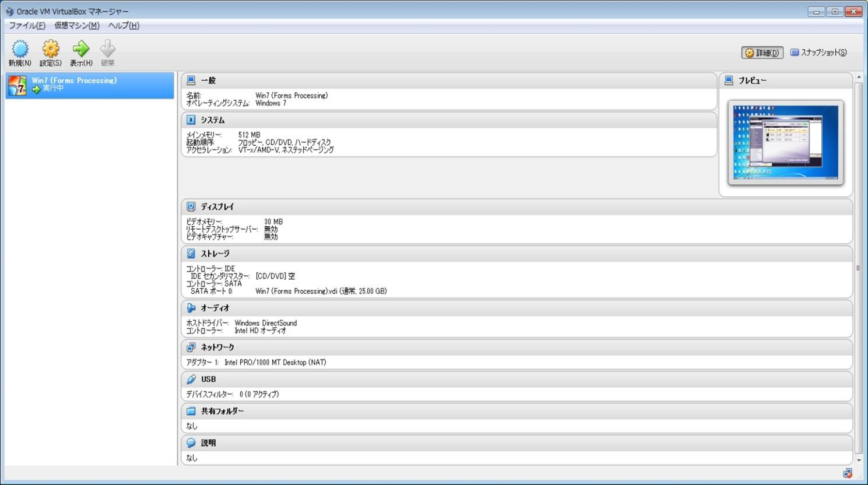Click the 0 (0 アクティブ) device filter value
The width and height of the screenshot is (868, 485).
[x=259, y=394]
